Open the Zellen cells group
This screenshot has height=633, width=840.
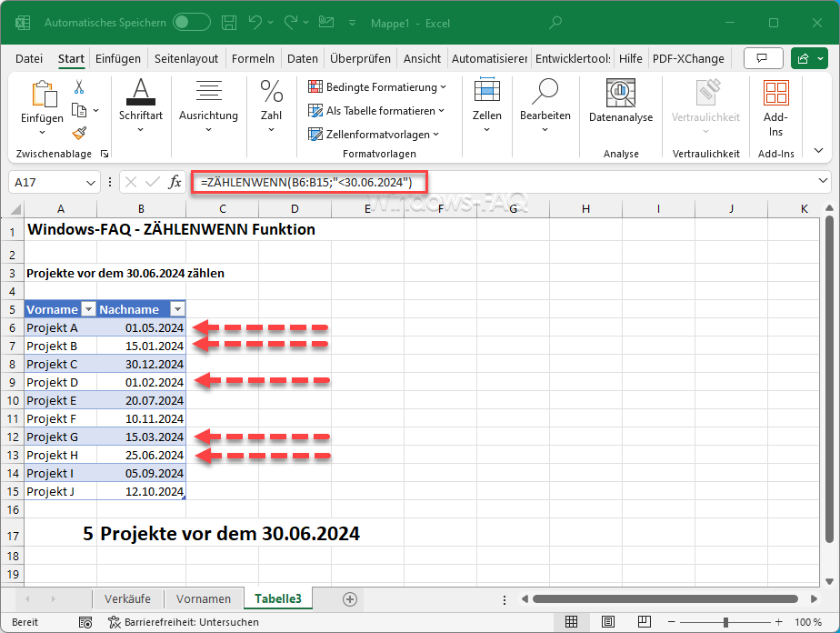[x=487, y=106]
